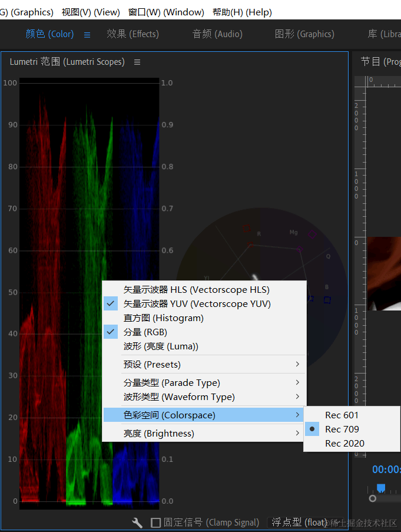Enable the Luma waveform scope
Viewport: 401px width, 532px height.
(x=204, y=346)
